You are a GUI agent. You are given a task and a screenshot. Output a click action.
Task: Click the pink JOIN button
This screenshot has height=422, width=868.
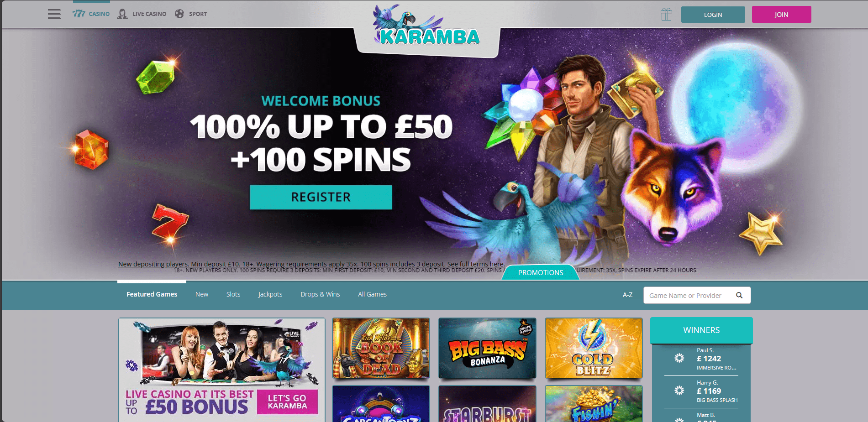(781, 15)
